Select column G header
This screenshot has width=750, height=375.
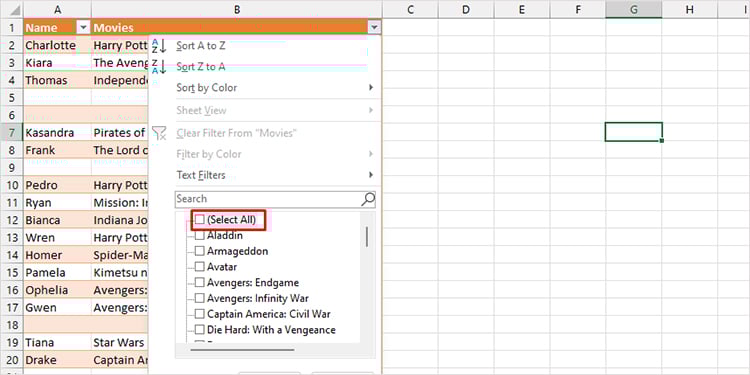(633, 9)
